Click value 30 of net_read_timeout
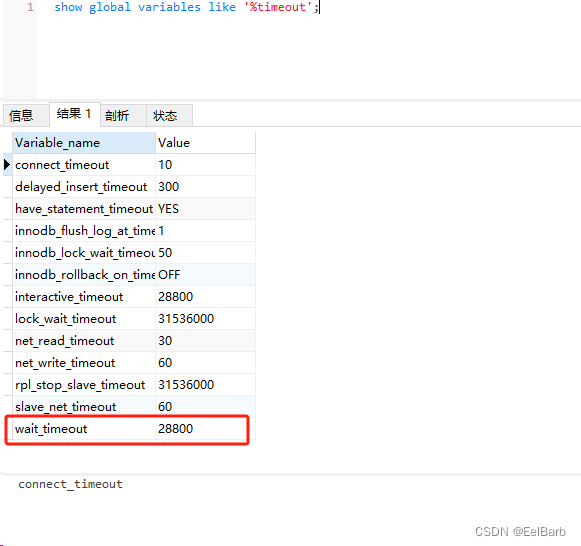The width and height of the screenshot is (581, 546). (x=205, y=341)
